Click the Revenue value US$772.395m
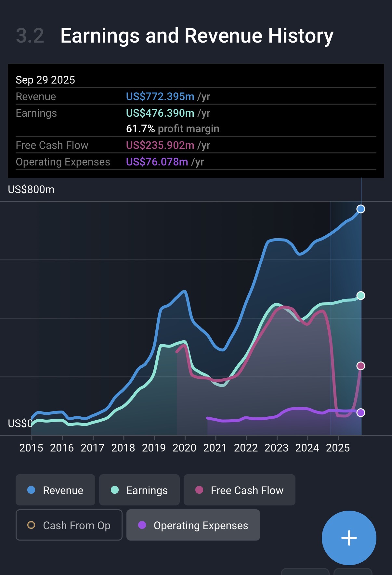Screen dimensions: 392x575 (x=160, y=97)
